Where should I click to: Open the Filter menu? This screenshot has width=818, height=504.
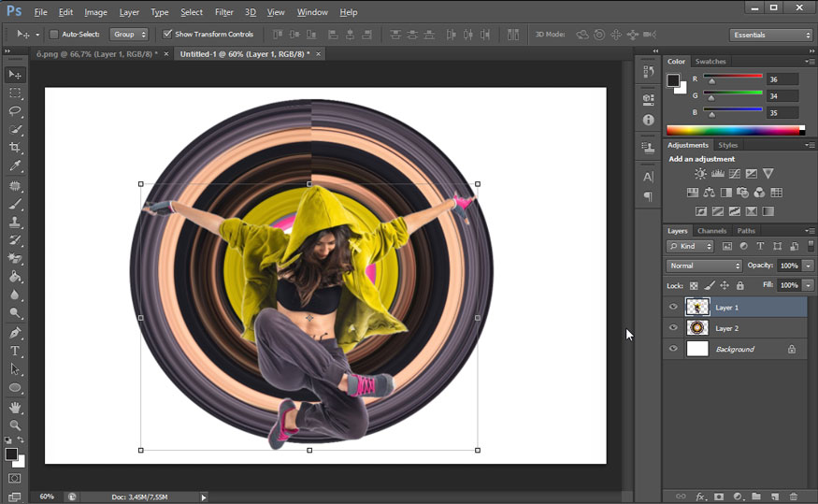(223, 12)
